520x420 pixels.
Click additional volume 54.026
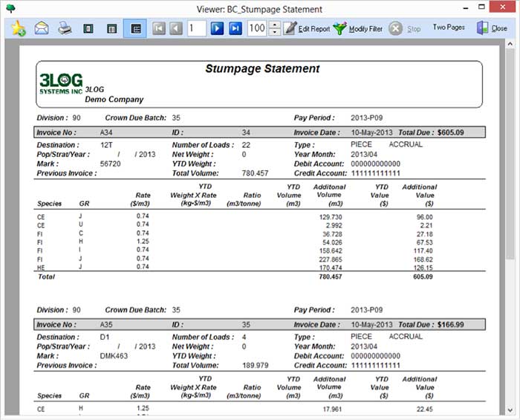332,242
